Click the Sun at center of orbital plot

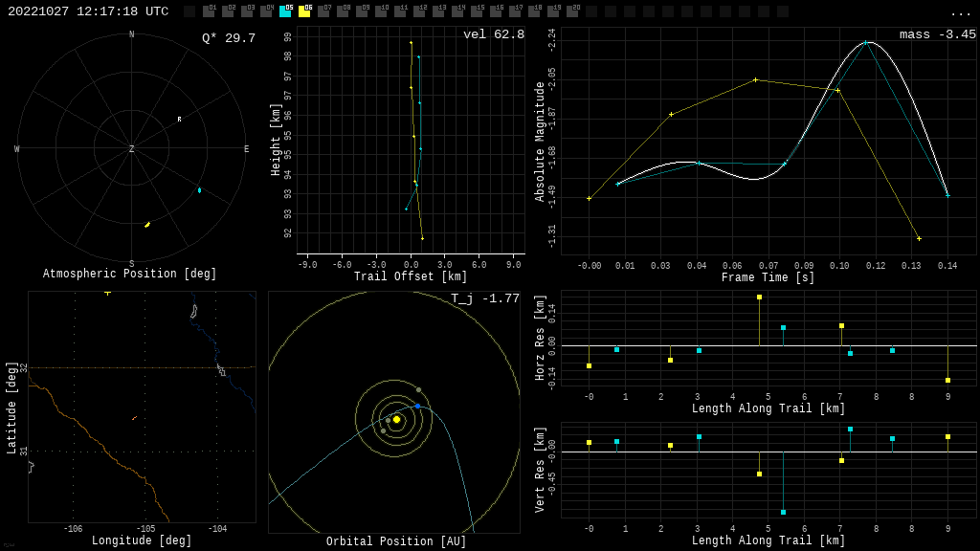pos(396,419)
